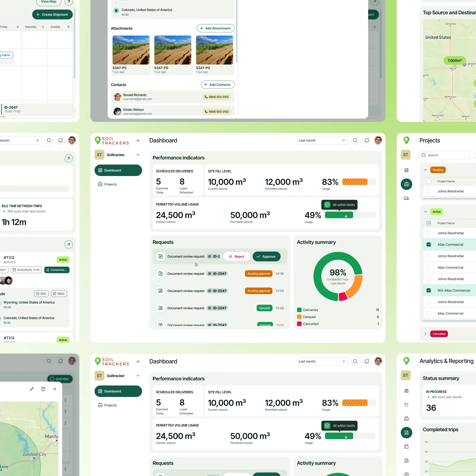Click the Add Contacts button
Image resolution: width=476 pixels, height=476 pixels.
click(x=218, y=85)
